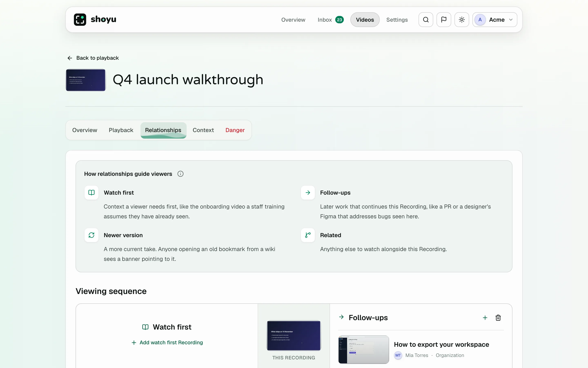Viewport: 588px width, 368px height.
Task: Open the Danger tab
Action: 235,130
